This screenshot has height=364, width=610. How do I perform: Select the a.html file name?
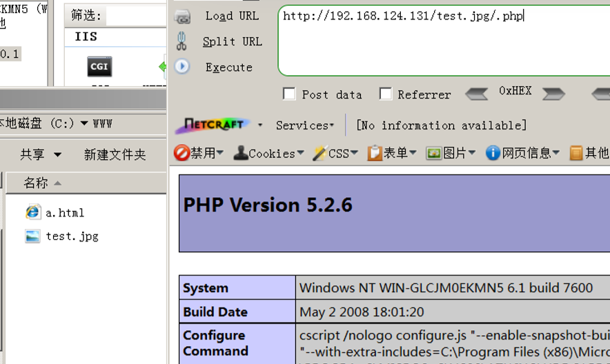point(65,212)
